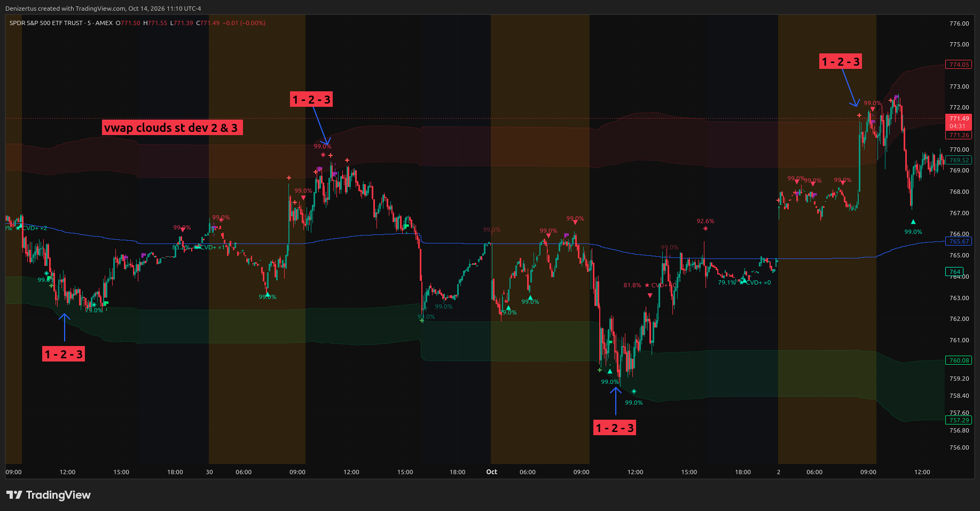980x511 pixels.
Task: Click the 759.20 price scale value
Action: (959, 379)
